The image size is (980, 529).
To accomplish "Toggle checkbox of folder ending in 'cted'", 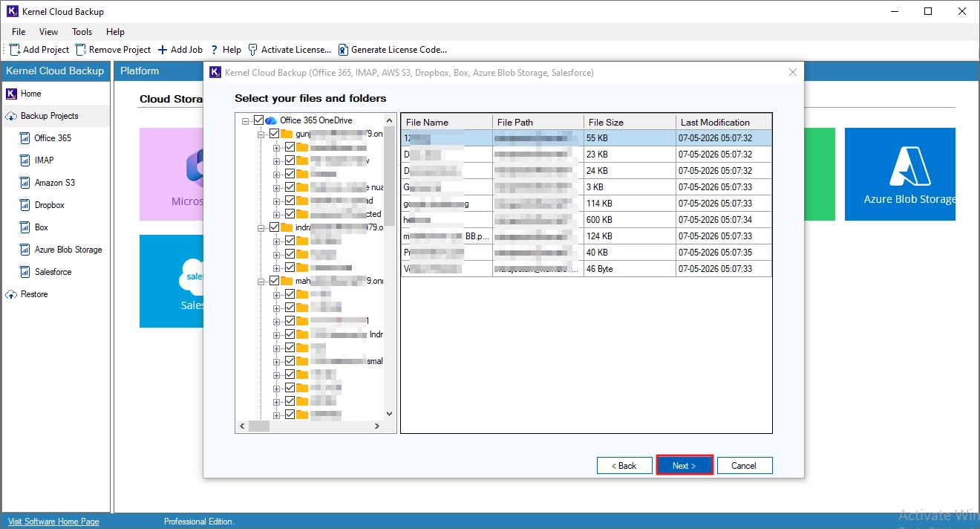I will tap(290, 214).
